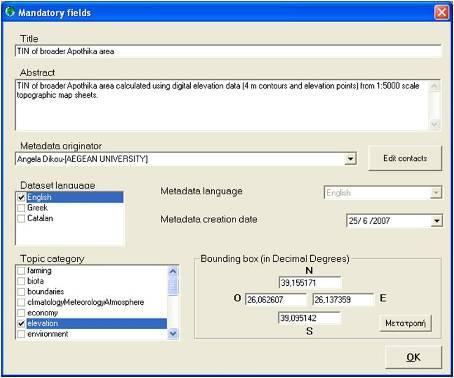Close the Mandatory fields dialog
The width and height of the screenshot is (454, 378).
(442, 13)
